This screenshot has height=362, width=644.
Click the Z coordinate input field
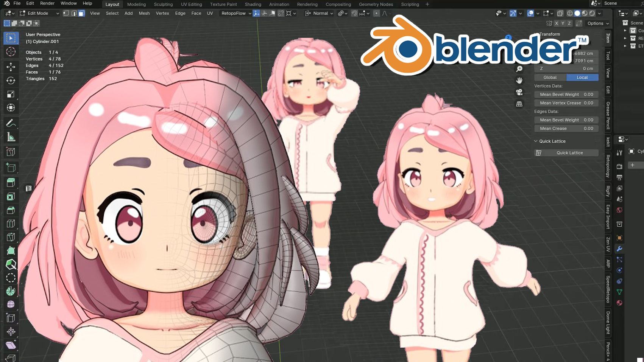pyautogui.click(x=566, y=68)
